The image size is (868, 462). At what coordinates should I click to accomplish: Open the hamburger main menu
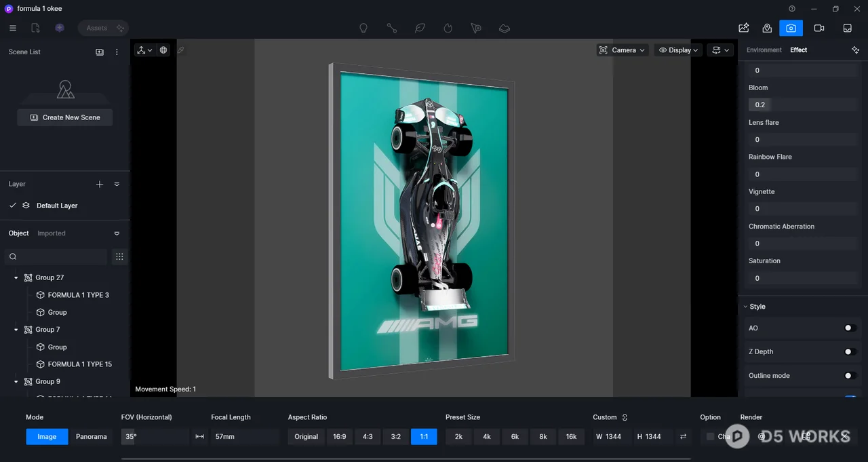(x=13, y=28)
